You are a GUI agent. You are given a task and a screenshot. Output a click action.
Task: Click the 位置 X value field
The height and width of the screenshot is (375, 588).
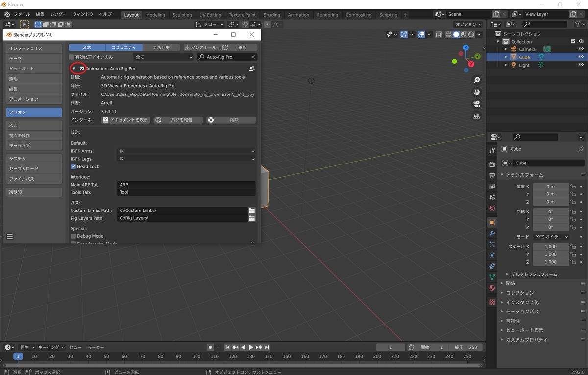click(551, 187)
